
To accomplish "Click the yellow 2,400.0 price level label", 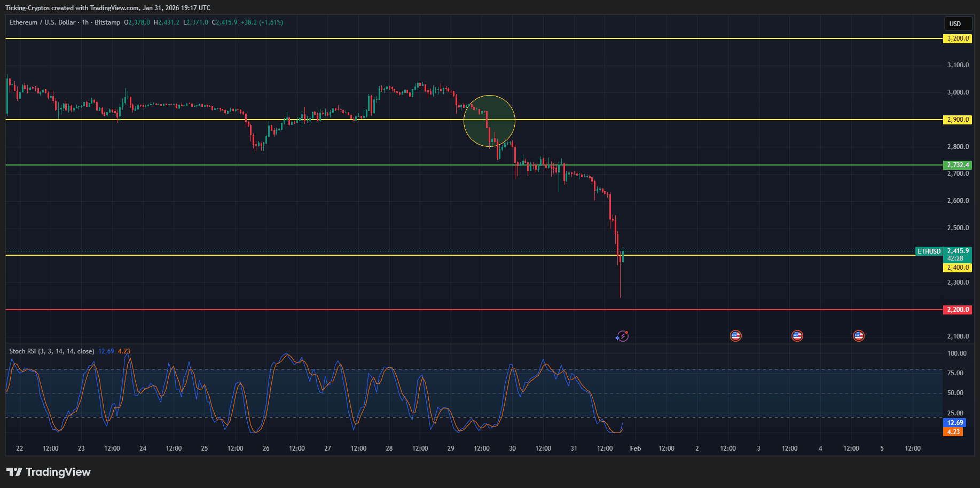I will point(957,267).
